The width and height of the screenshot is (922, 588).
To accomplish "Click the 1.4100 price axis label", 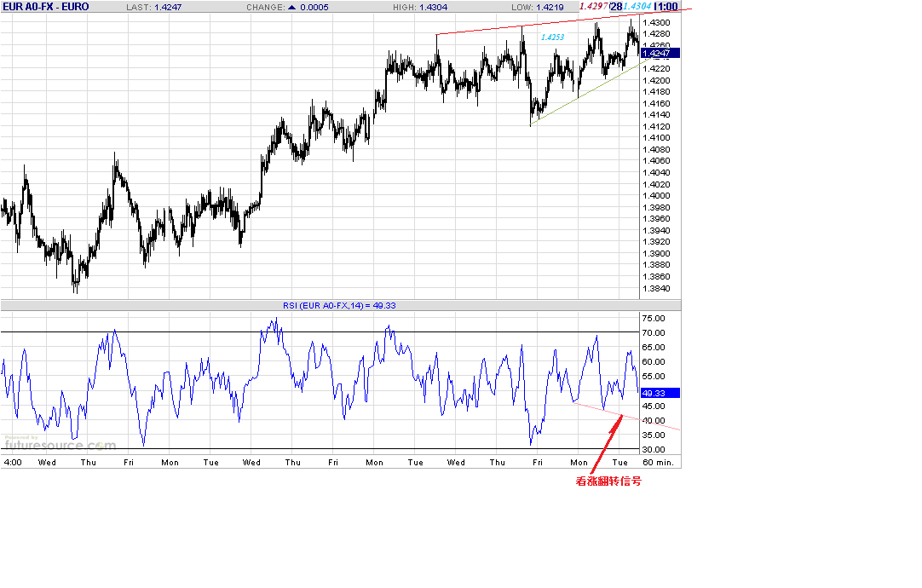I will [x=656, y=137].
